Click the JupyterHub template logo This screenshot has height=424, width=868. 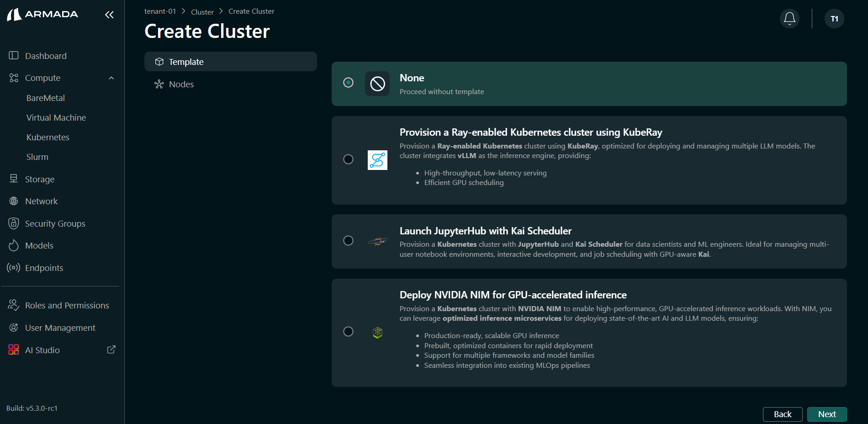point(377,241)
